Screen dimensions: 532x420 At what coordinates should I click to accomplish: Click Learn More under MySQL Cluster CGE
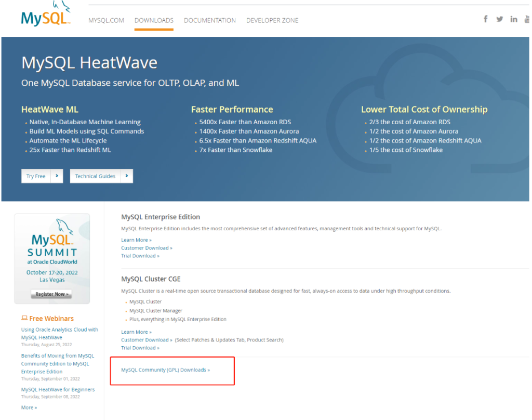[x=136, y=332]
